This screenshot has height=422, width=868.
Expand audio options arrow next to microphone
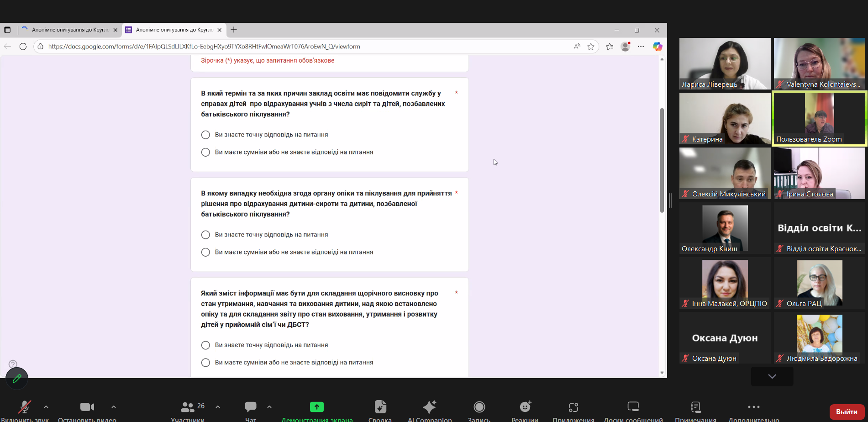46,406
